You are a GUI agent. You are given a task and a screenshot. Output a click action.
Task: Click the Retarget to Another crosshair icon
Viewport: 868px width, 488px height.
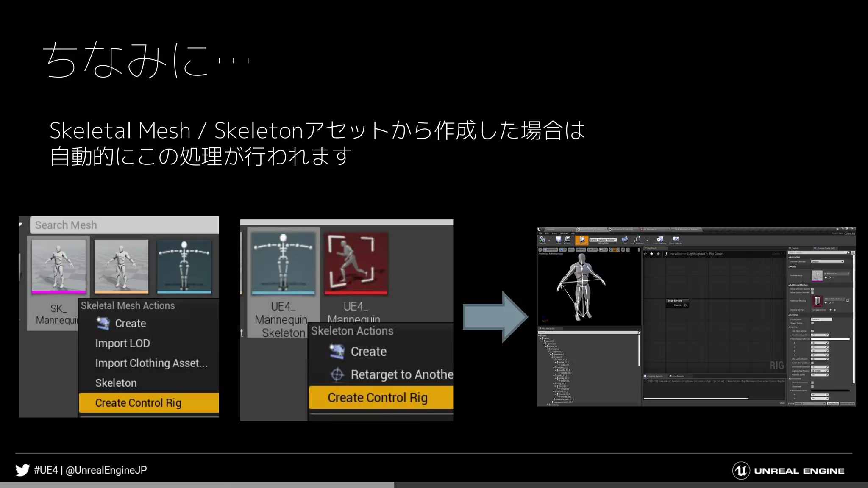(337, 374)
